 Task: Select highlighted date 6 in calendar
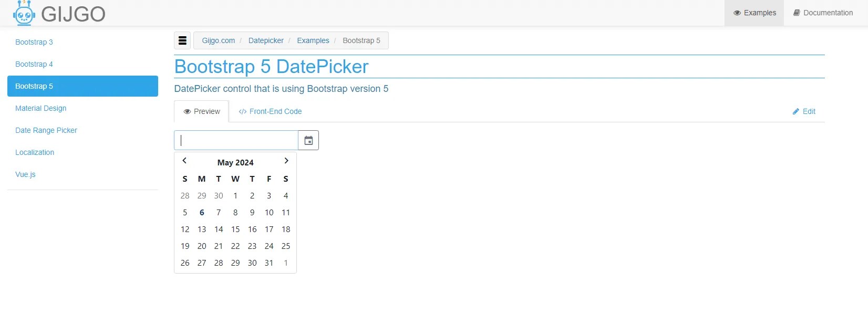(202, 213)
